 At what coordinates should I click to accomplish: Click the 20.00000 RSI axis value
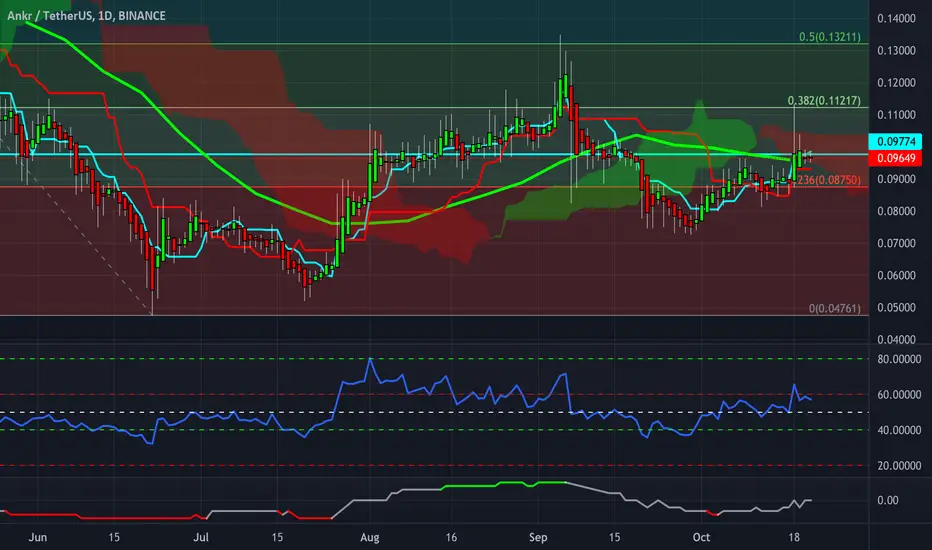click(x=899, y=466)
